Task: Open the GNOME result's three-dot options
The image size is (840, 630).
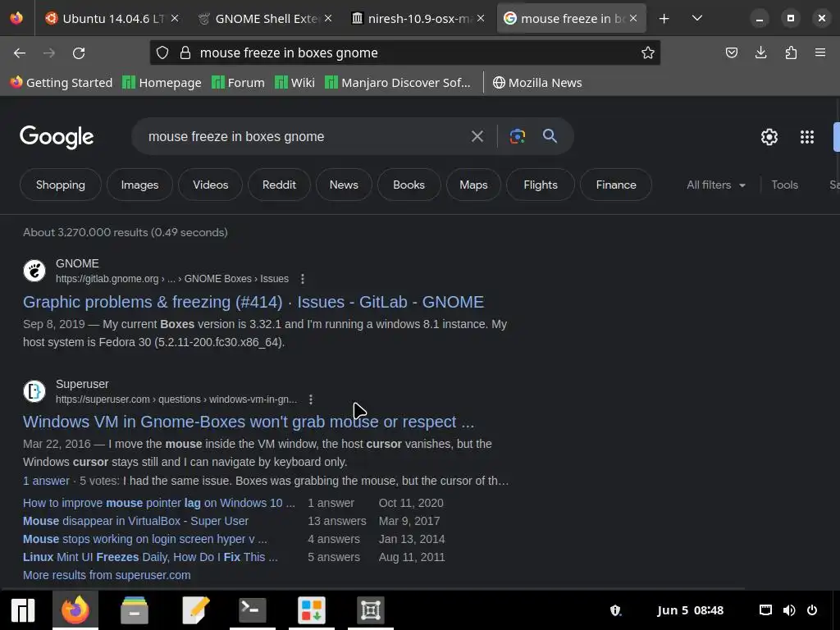Action: (x=303, y=279)
